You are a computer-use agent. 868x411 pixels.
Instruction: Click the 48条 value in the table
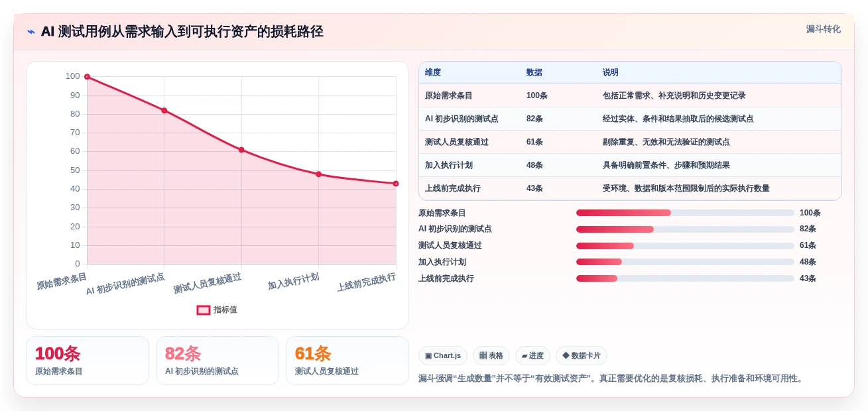click(x=534, y=165)
